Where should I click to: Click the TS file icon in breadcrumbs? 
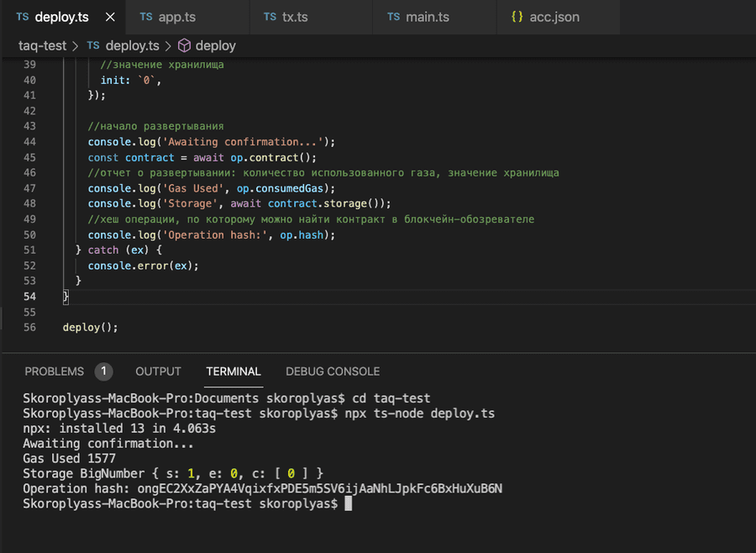(92, 45)
